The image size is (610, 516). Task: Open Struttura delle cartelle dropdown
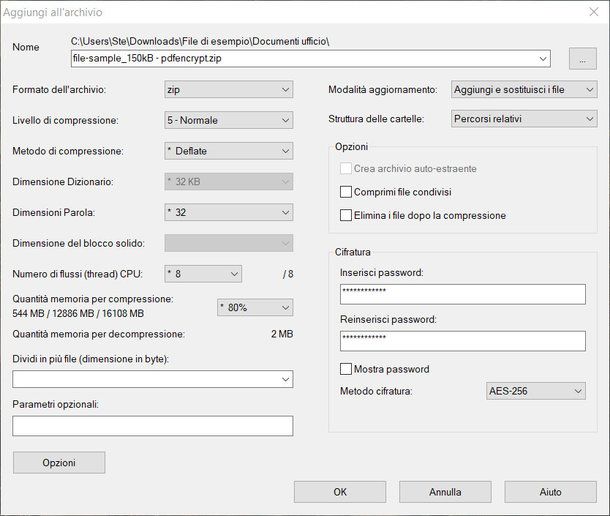click(523, 119)
